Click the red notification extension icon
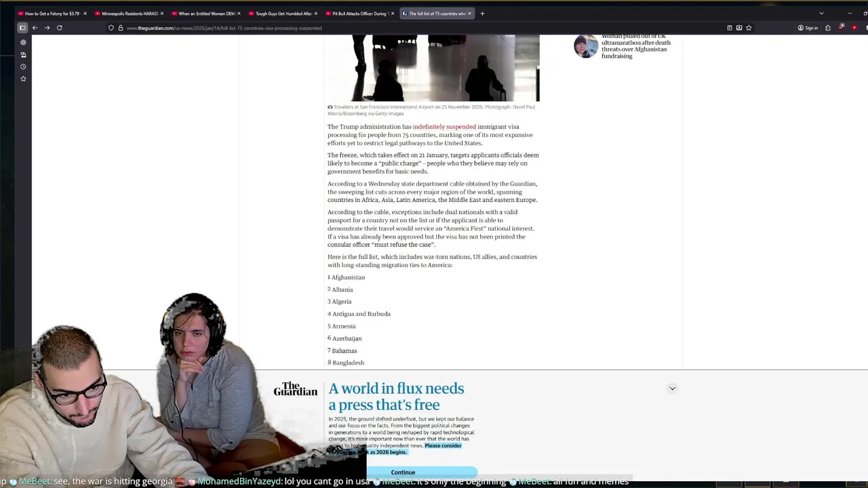Image resolution: width=868 pixels, height=488 pixels. tap(842, 28)
